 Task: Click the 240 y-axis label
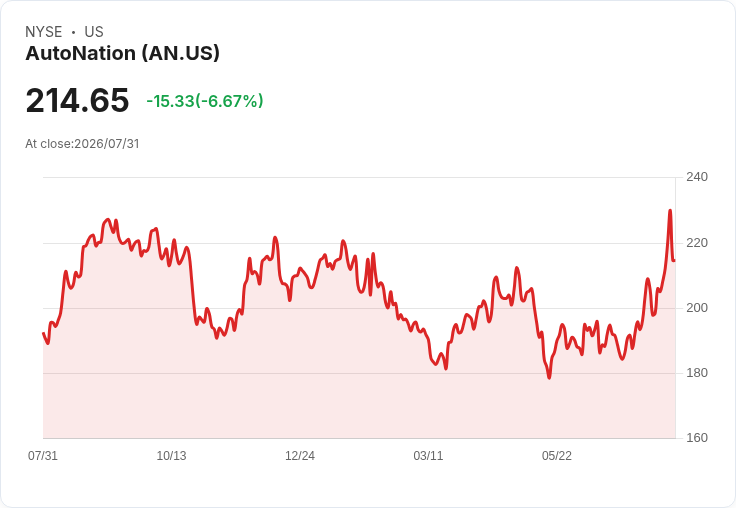pos(697,177)
